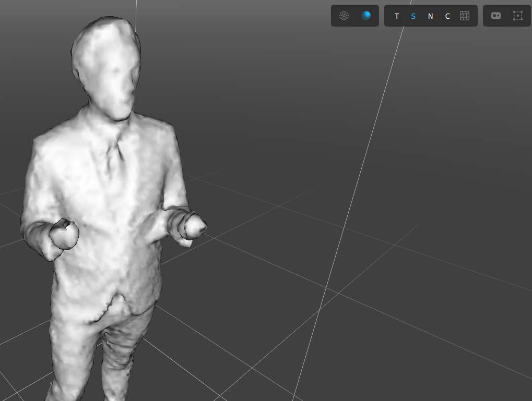This screenshot has height=401, width=532.
Task: Select the blue sphere mesh display mode
Action: (x=366, y=16)
